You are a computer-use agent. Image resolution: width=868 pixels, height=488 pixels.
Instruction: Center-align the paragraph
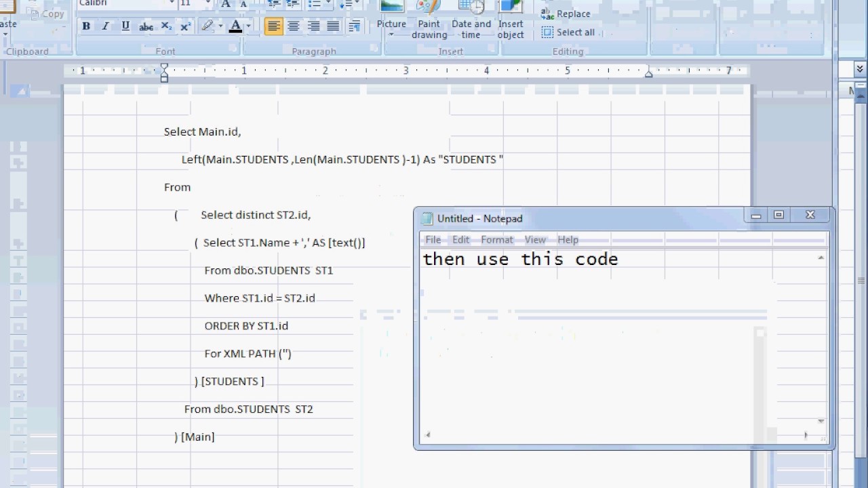pyautogui.click(x=294, y=26)
